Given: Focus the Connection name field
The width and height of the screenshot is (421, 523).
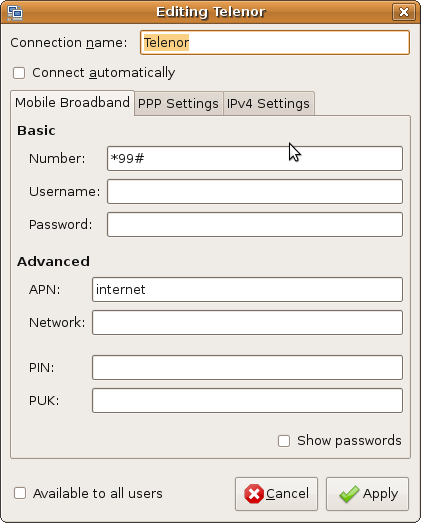Looking at the screenshot, I should (275, 43).
